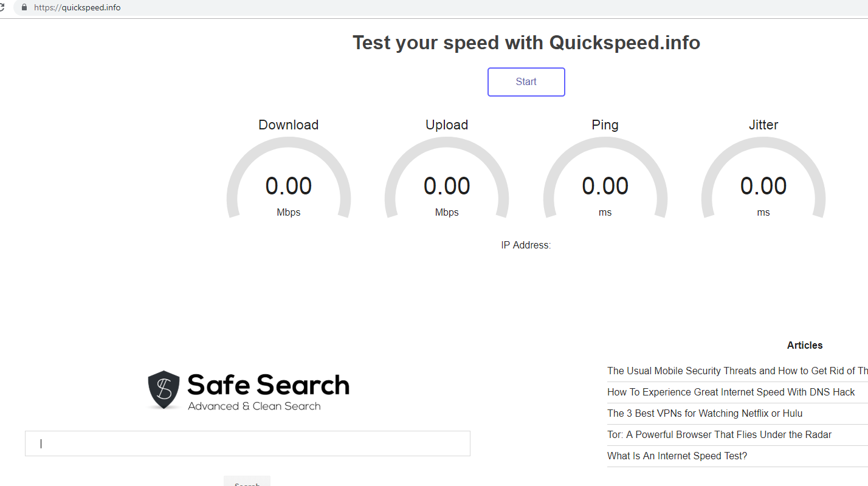Open What Is An Internet Speed Test article
Screen dimensions: 868x486
coord(677,456)
